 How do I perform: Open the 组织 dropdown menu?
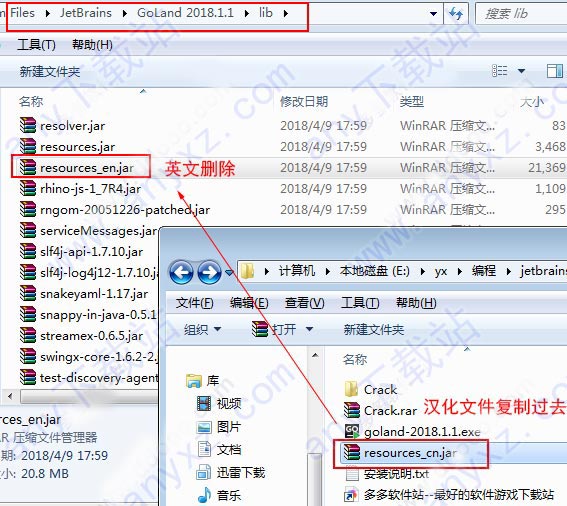coord(202,329)
